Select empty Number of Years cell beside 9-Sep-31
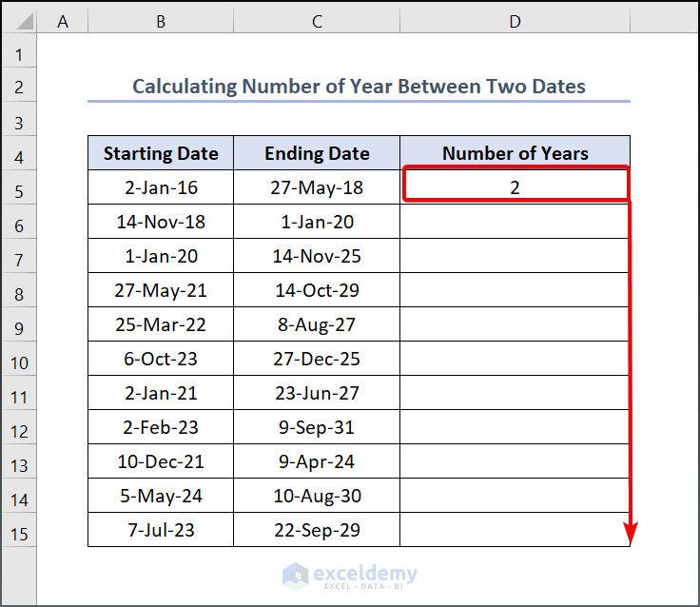The height and width of the screenshot is (607, 700). [515, 427]
